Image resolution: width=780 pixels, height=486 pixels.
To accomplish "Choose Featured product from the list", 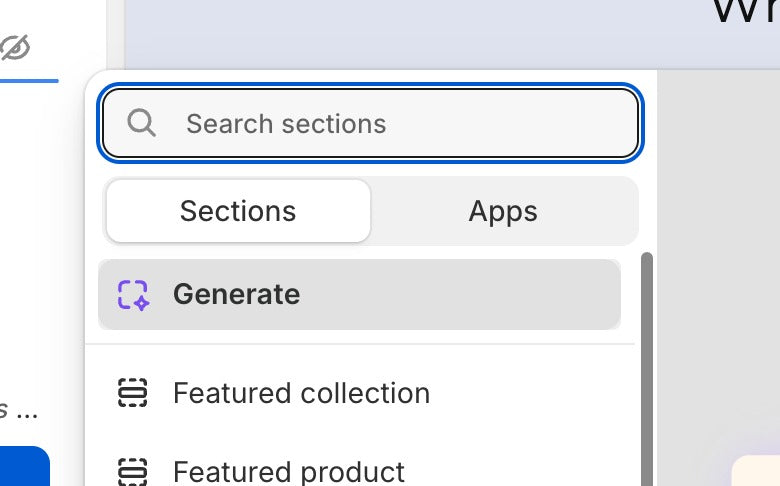I will (289, 471).
